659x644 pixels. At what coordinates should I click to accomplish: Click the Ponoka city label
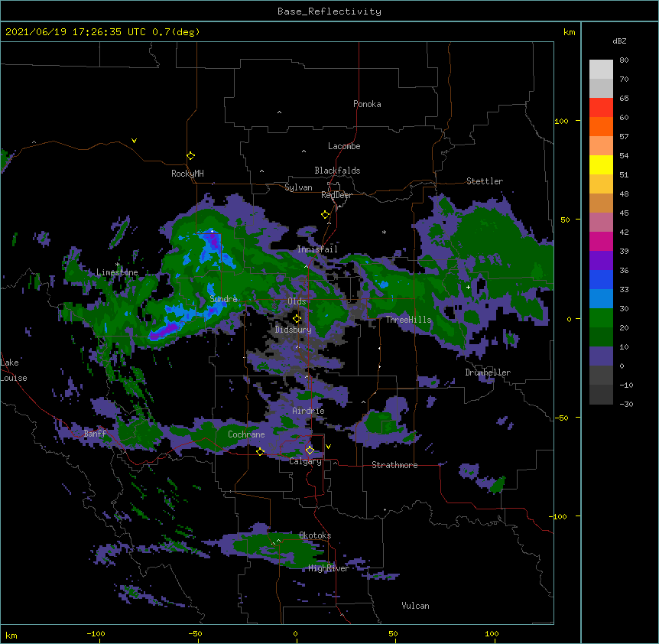tap(367, 104)
